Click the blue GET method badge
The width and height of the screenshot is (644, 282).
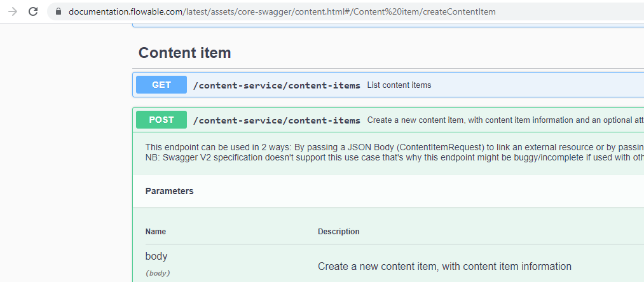pos(161,85)
